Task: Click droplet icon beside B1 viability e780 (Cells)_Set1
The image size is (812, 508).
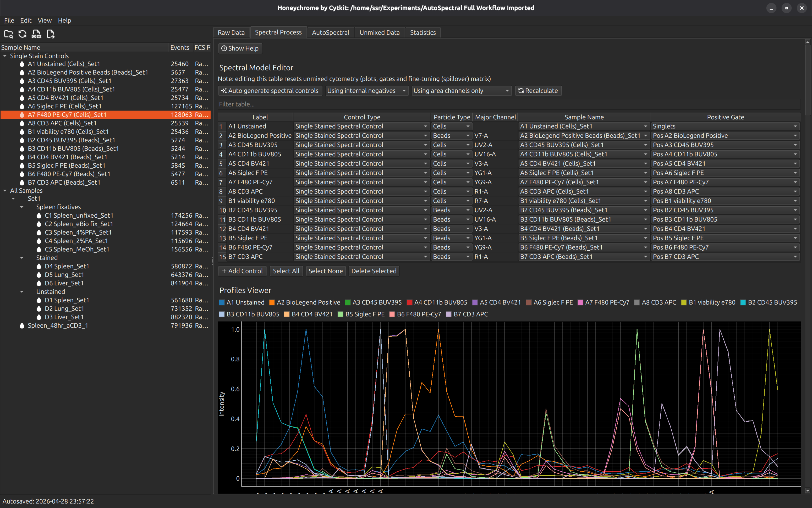Action: (22, 132)
